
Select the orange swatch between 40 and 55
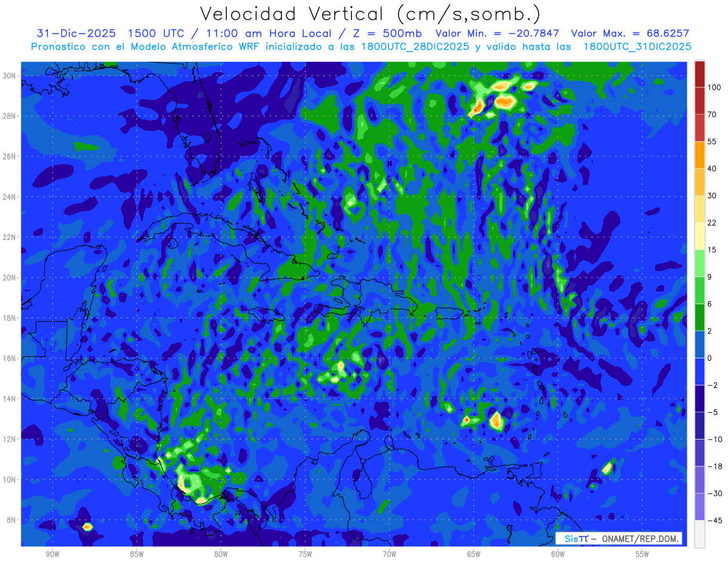699,155
